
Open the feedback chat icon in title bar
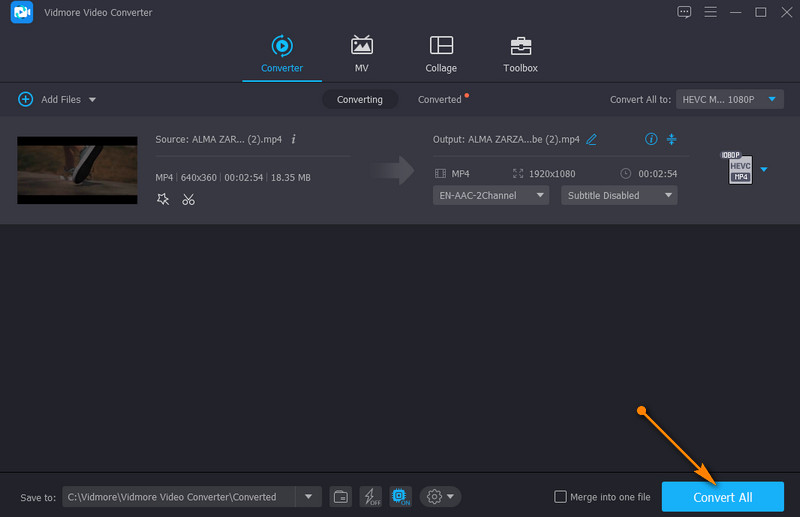click(684, 12)
